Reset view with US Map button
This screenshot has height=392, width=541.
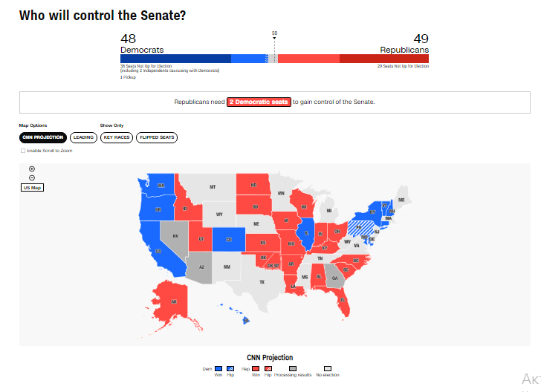tap(32, 188)
